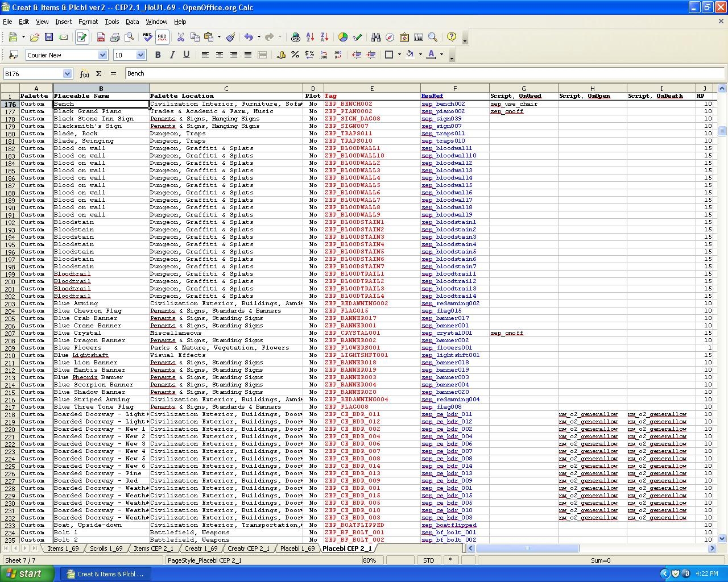Viewport: 728px width, 582px height.
Task: Click the Font Color swatch button
Action: [431, 55]
